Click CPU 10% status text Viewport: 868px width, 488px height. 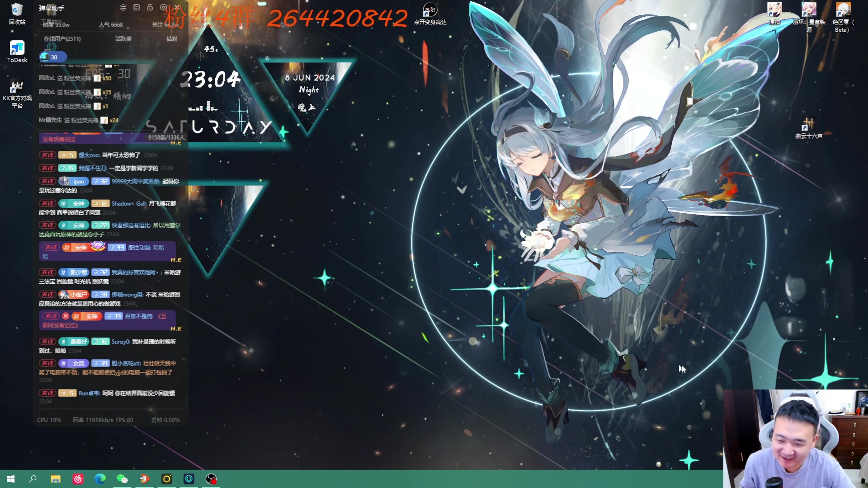[x=49, y=420]
